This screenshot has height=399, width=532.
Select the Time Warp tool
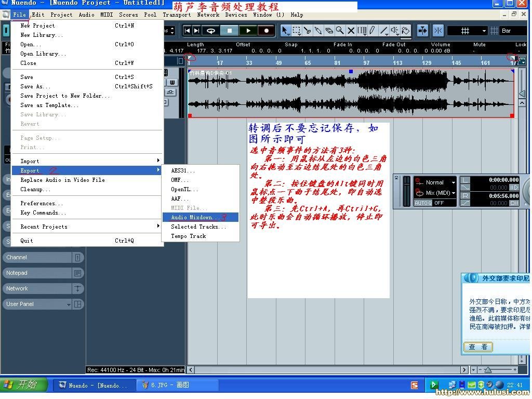[x=362, y=31]
